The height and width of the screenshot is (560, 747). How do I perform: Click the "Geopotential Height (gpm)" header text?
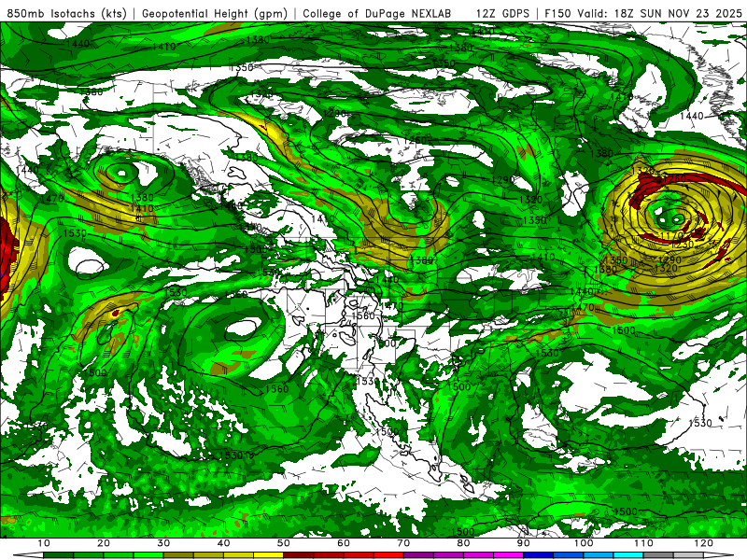(x=215, y=14)
